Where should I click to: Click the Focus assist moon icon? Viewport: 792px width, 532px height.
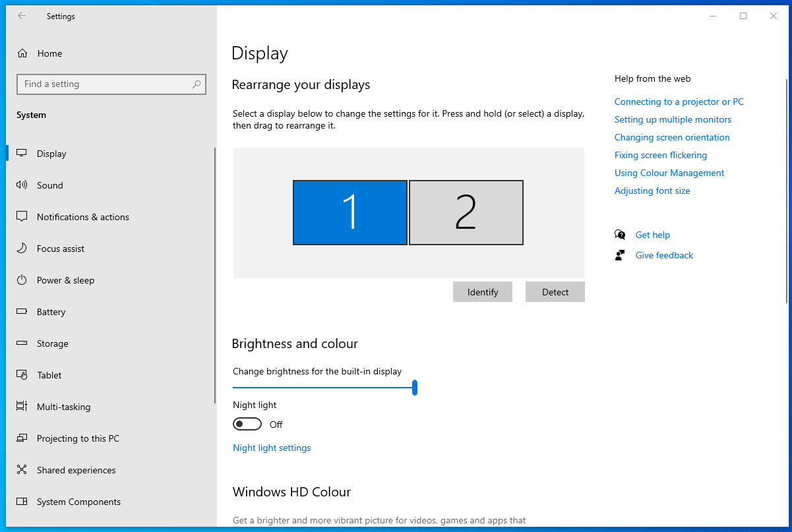tap(22, 249)
